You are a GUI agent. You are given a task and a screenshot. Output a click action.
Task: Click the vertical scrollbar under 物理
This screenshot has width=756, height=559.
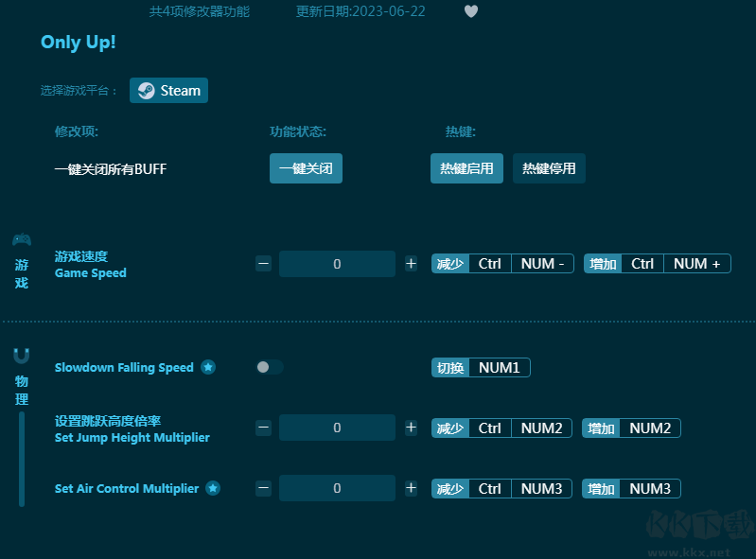[x=22, y=459]
